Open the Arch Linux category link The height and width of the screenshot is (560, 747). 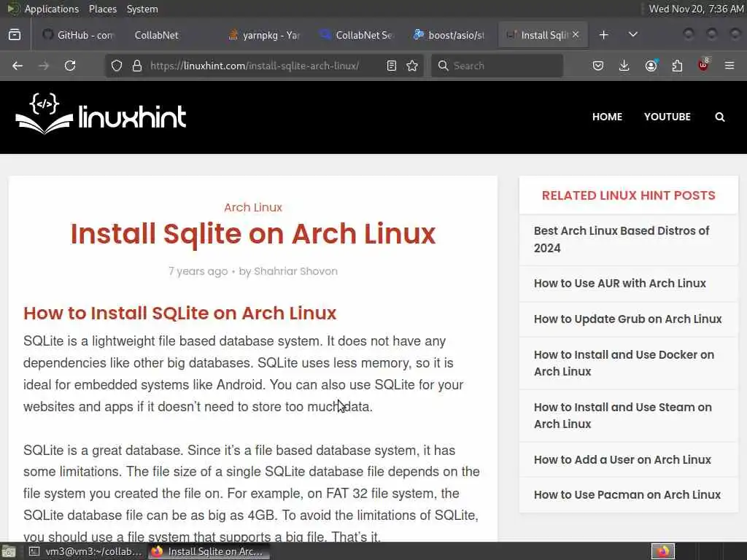click(253, 208)
